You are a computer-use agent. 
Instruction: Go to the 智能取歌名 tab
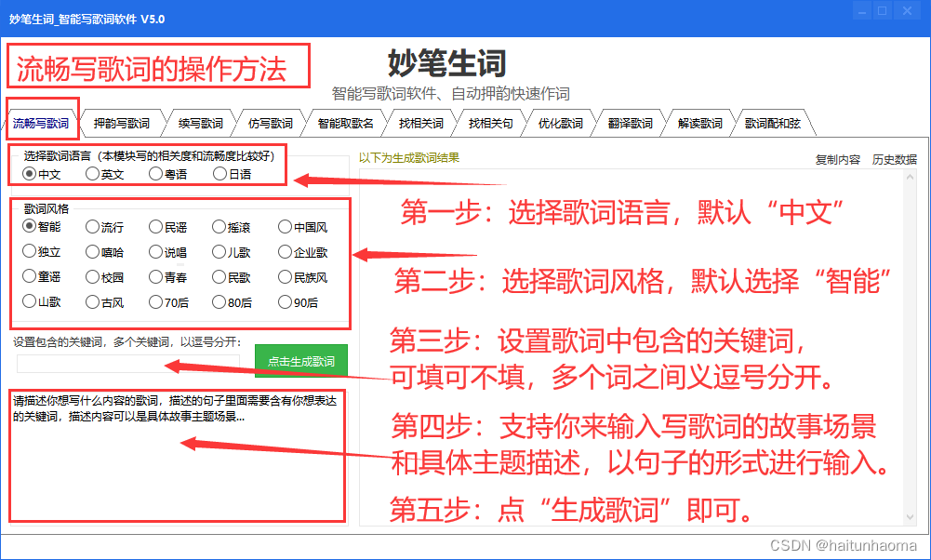[346, 123]
